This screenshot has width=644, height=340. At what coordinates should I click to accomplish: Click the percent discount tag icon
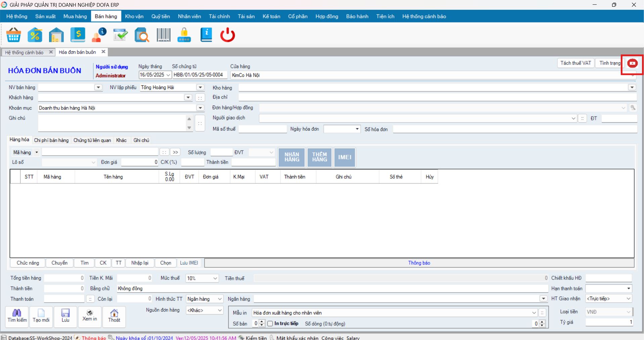(x=35, y=35)
